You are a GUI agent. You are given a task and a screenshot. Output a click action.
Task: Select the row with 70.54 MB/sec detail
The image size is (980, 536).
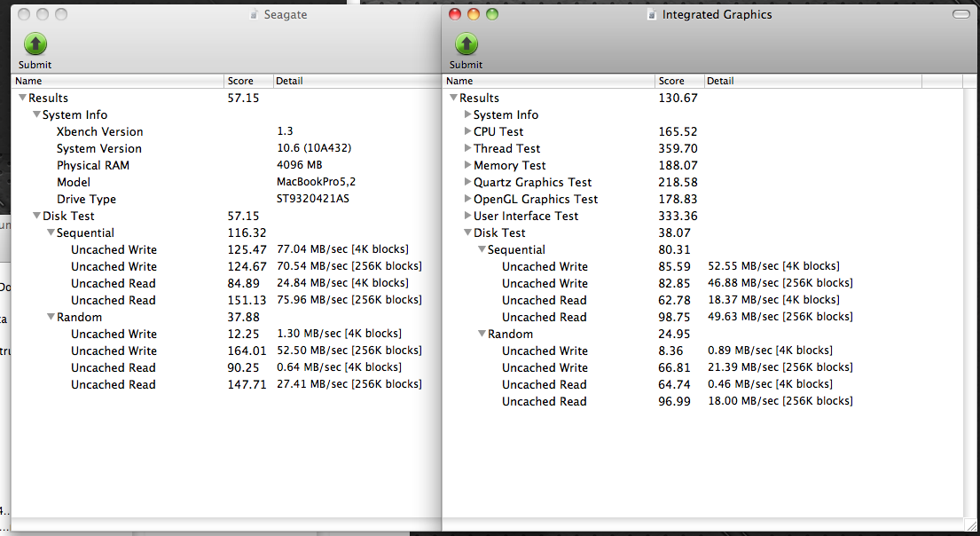[226, 266]
